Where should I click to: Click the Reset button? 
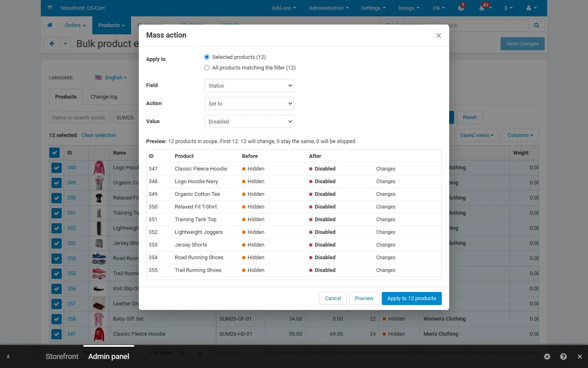click(470, 117)
